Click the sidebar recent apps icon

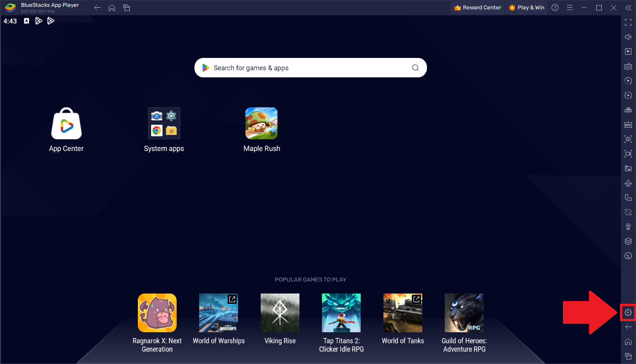click(x=628, y=356)
